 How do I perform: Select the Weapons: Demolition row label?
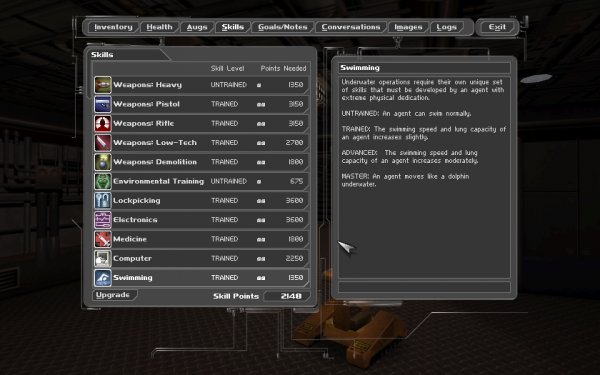pos(155,162)
